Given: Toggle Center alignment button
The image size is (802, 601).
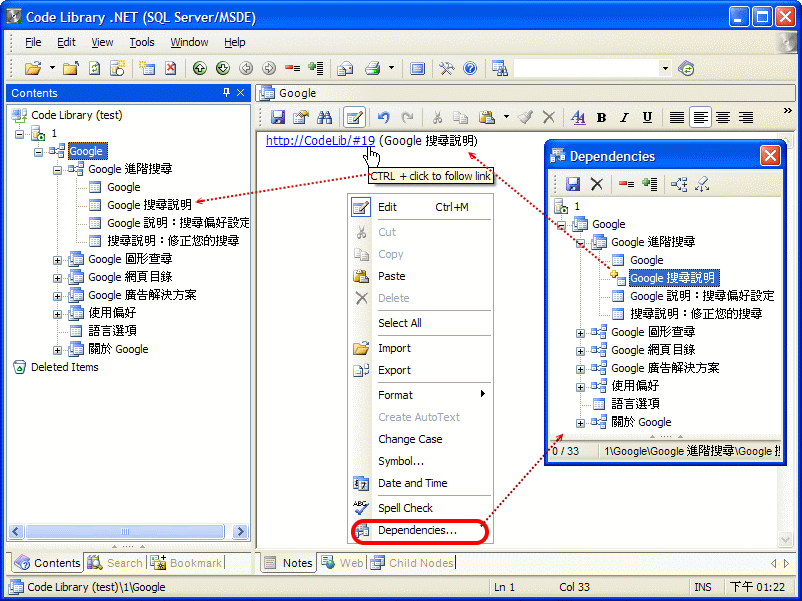Looking at the screenshot, I should tap(723, 118).
